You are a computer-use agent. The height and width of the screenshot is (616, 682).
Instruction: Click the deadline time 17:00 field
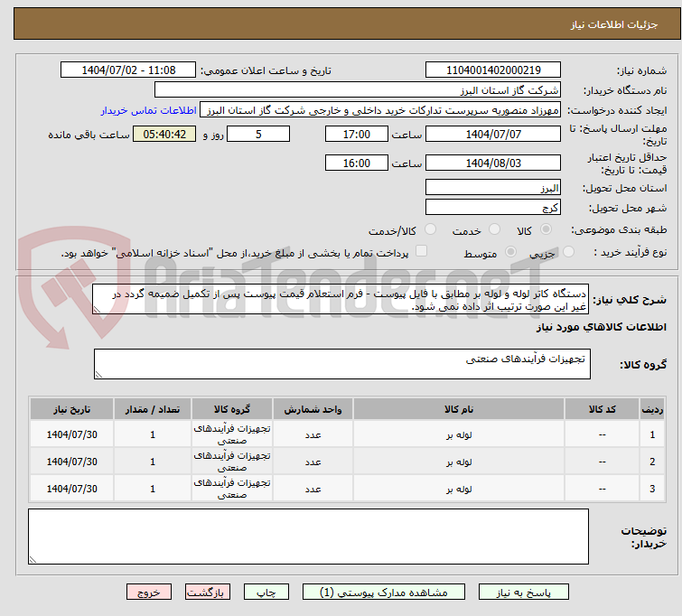pos(357,134)
